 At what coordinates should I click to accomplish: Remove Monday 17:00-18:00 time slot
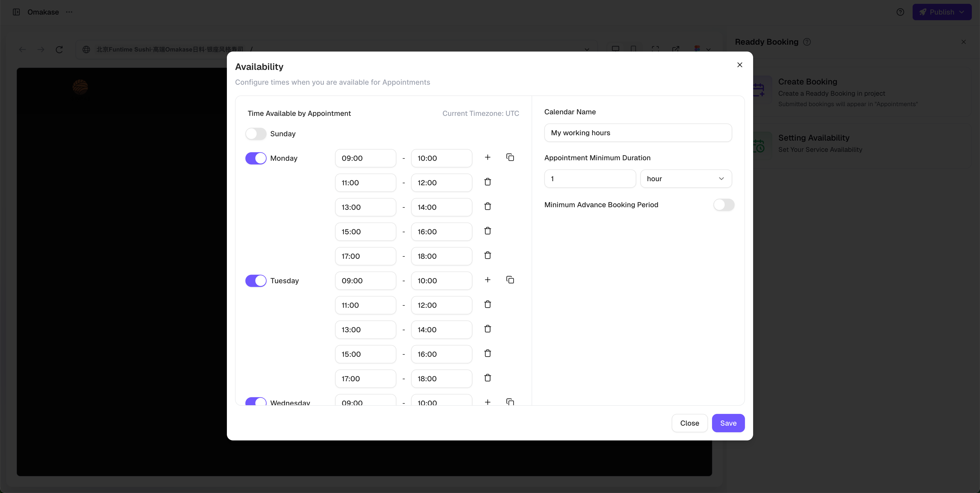(x=487, y=256)
